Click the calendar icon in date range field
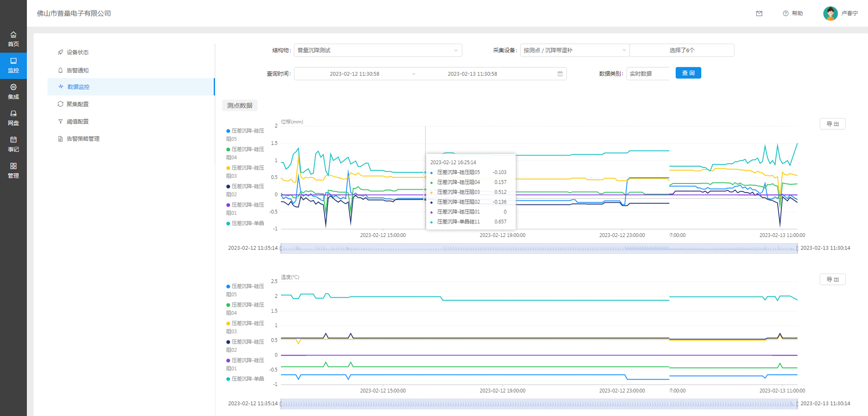 [560, 74]
